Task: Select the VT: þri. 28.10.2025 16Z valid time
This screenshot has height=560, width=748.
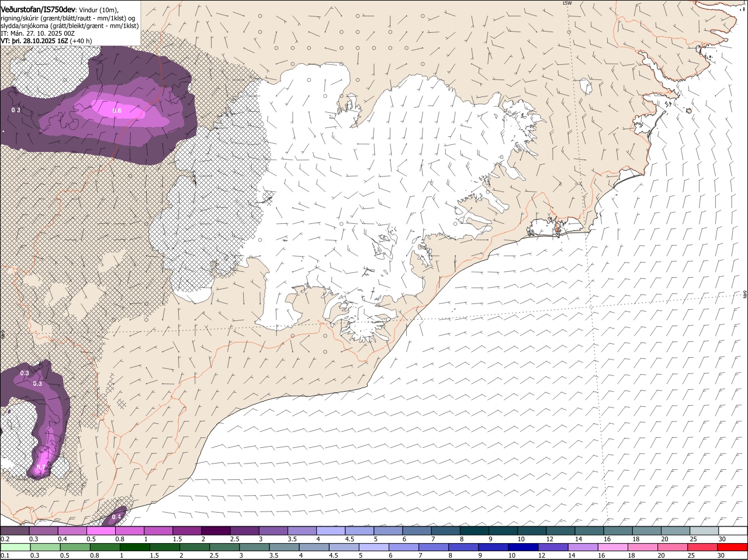Action: point(34,41)
